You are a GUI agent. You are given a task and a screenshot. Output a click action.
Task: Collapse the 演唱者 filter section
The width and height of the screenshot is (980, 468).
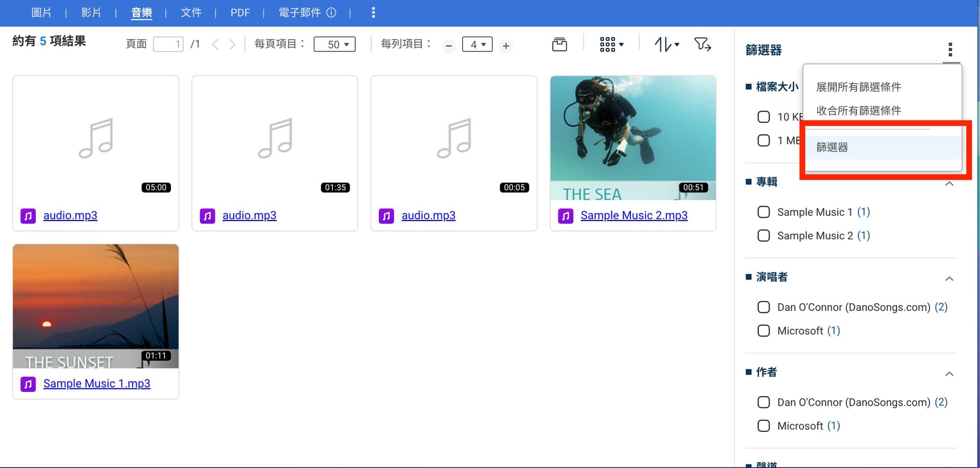949,279
